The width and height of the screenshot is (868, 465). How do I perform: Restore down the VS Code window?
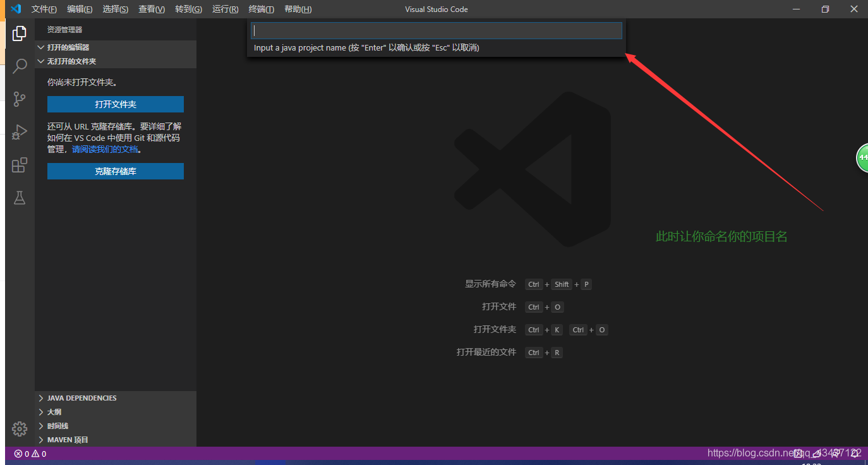coord(825,9)
